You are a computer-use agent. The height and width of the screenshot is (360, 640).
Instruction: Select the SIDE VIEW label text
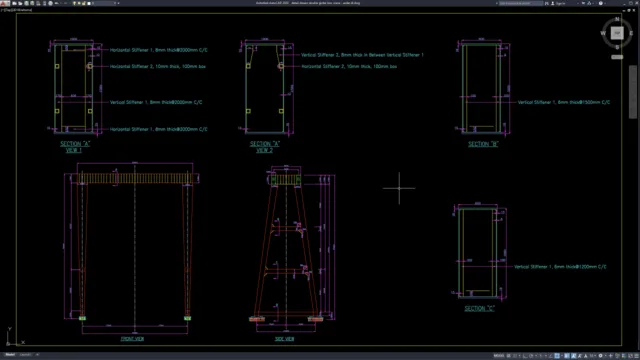click(284, 339)
